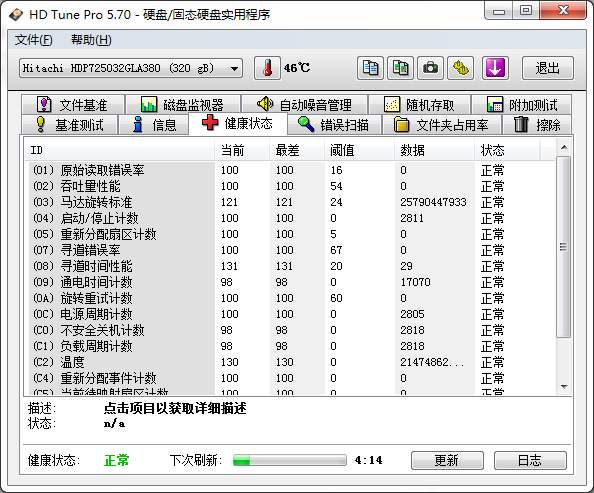Click data value 2805

[412, 314]
